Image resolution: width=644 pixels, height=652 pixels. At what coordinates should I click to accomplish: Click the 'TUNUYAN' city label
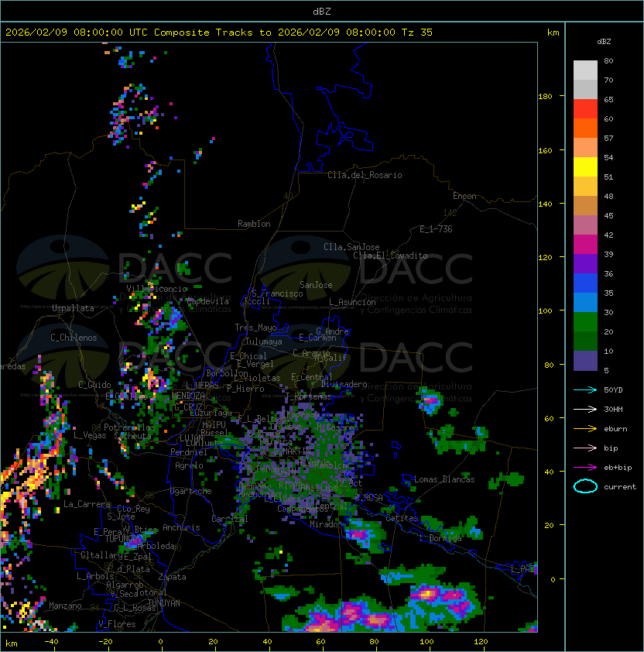tap(164, 603)
